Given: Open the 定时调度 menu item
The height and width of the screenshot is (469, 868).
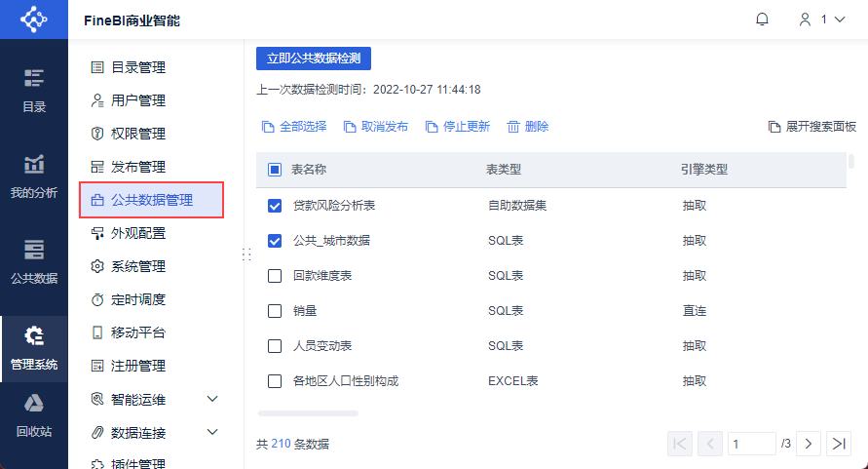Looking at the screenshot, I should [137, 299].
